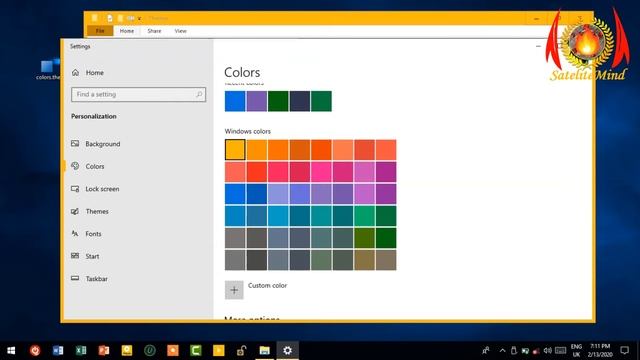This screenshot has height=360, width=640.
Task: Click the search magnifier in Find a setting
Action: [199, 94]
